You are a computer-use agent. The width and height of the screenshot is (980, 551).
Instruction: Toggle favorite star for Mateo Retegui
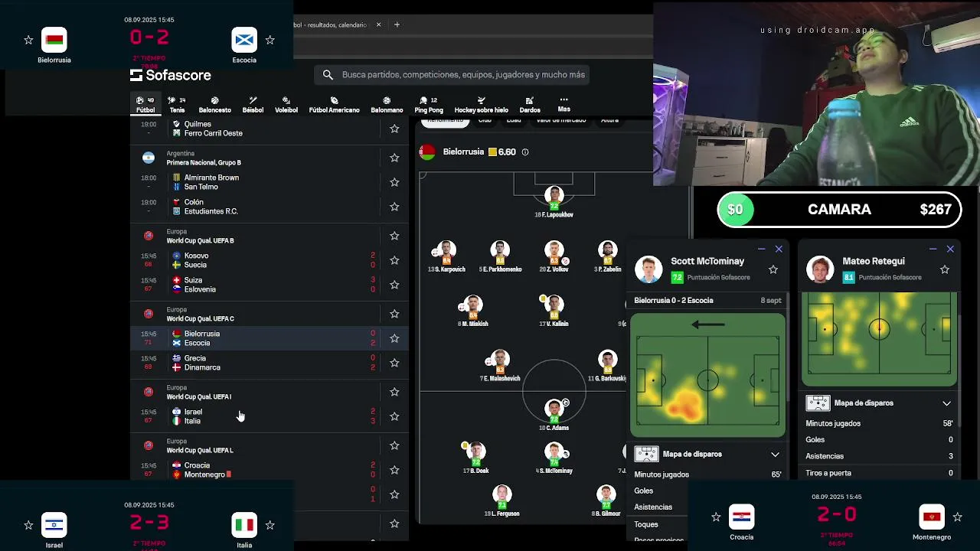pos(945,269)
